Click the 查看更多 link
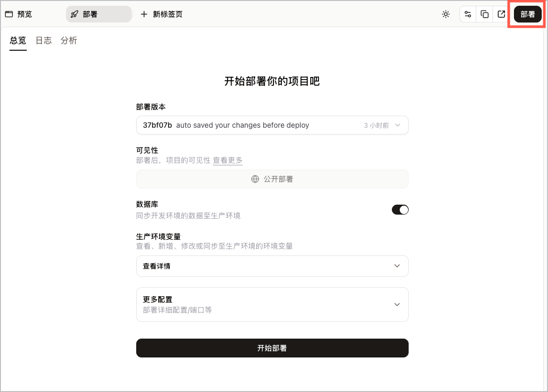548x392 pixels. coord(227,160)
